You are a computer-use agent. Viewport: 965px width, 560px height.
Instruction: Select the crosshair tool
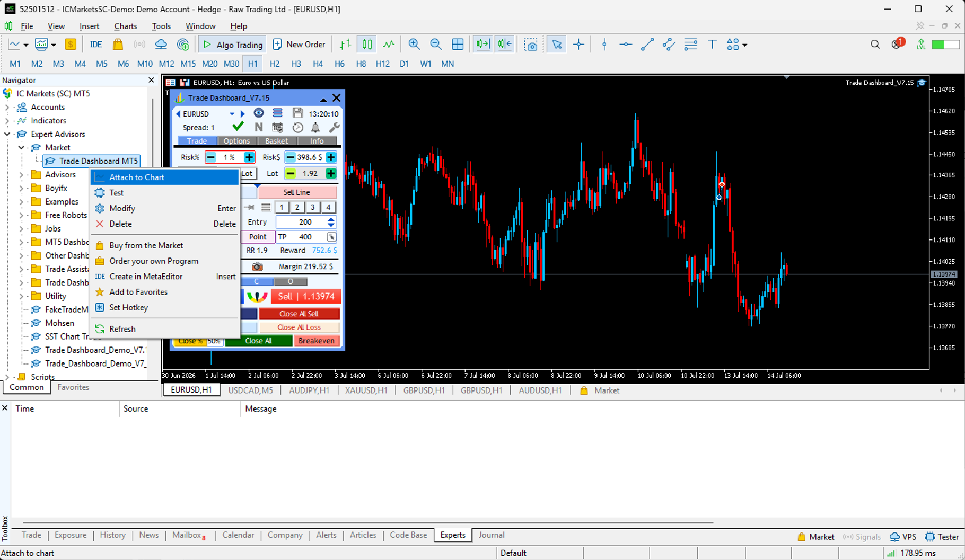coord(578,45)
